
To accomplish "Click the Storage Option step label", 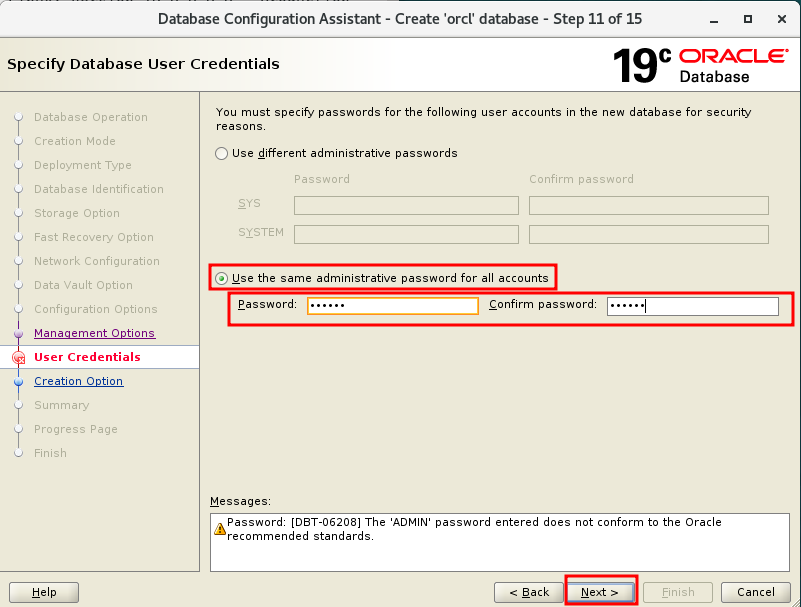I will pyautogui.click(x=77, y=213).
